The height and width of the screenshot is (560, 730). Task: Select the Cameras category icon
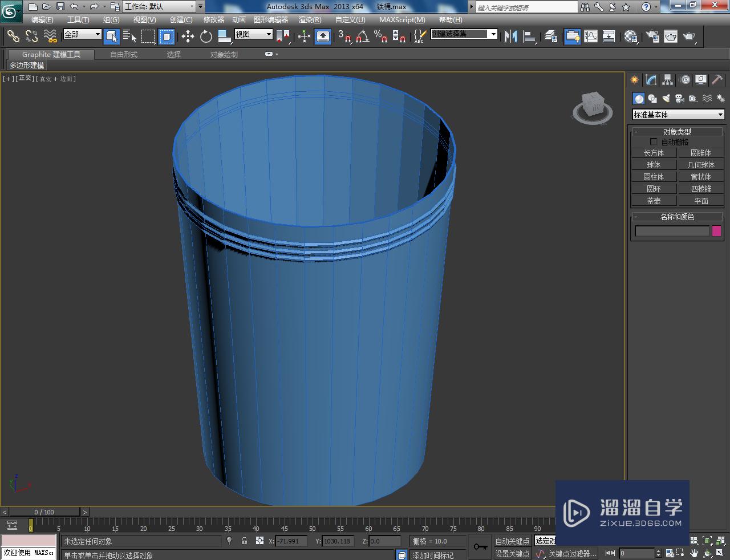[679, 98]
